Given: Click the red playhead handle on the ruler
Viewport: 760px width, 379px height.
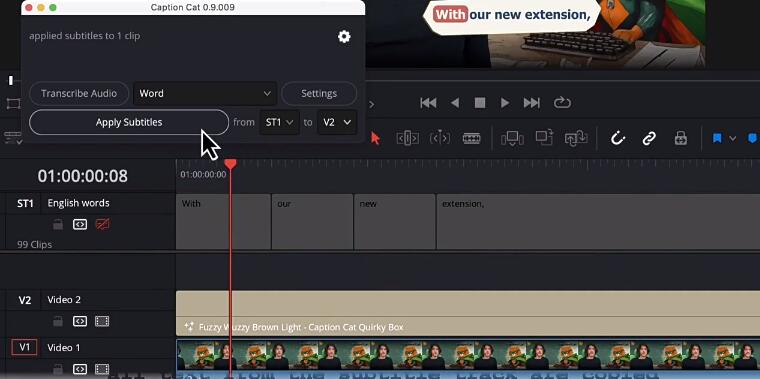Looking at the screenshot, I should 230,164.
